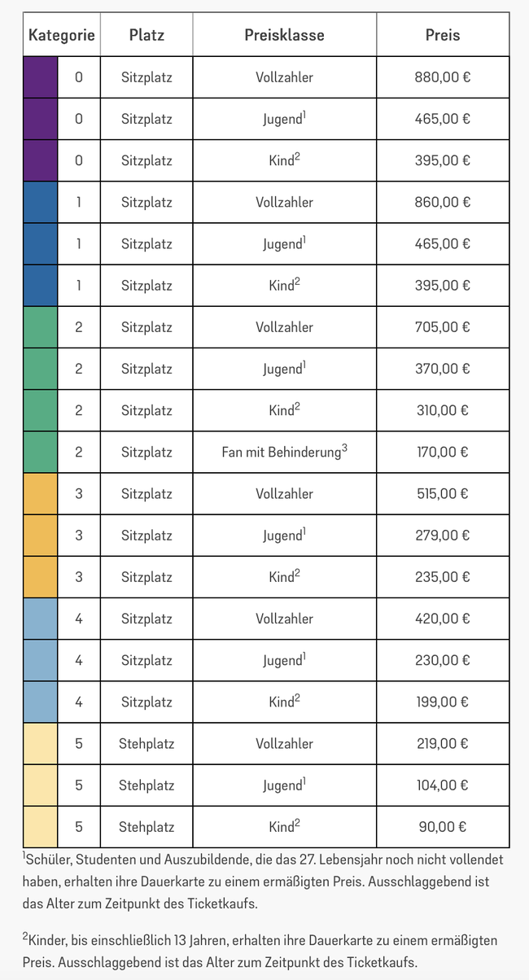Click the 170,00 € price cell
Image resolution: width=529 pixels, height=980 pixels.
pos(443,452)
